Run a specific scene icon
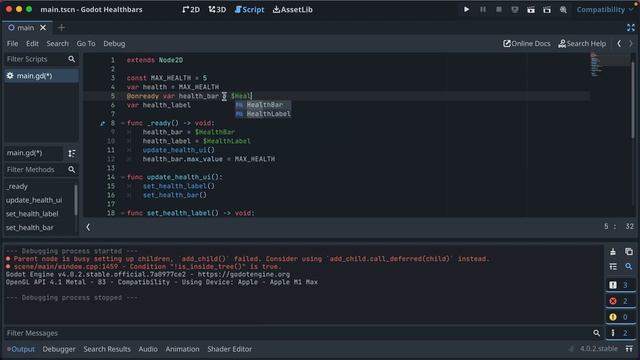The height and width of the screenshot is (360, 640). pyautogui.click(x=547, y=9)
